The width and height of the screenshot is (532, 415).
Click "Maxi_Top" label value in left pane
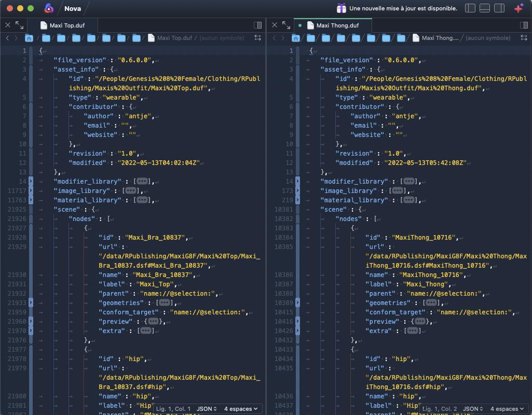click(156, 284)
